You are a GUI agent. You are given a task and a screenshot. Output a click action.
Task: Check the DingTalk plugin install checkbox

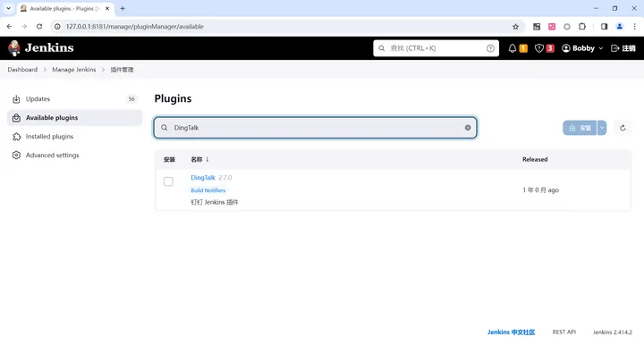pos(168,181)
